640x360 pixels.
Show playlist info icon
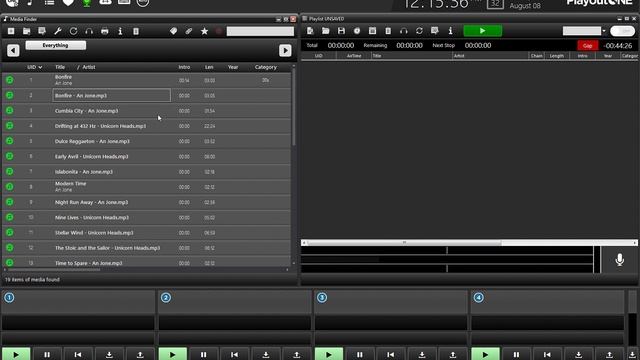[x=450, y=31]
